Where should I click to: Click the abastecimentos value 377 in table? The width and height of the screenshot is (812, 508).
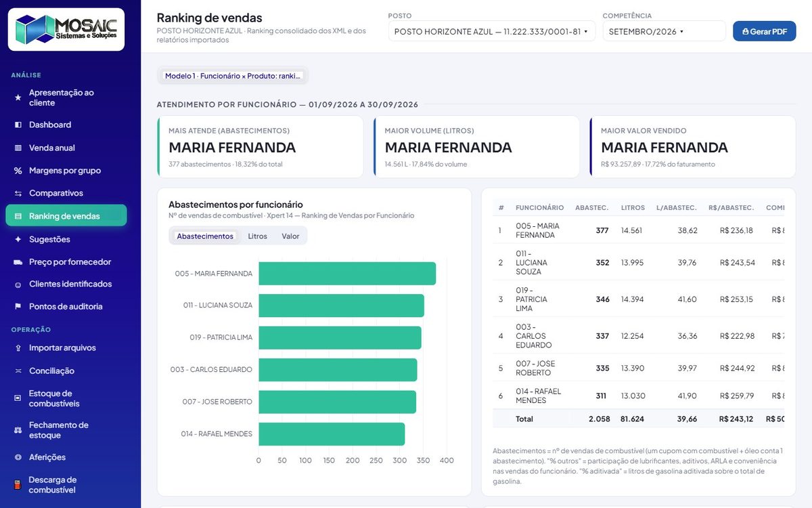click(602, 230)
